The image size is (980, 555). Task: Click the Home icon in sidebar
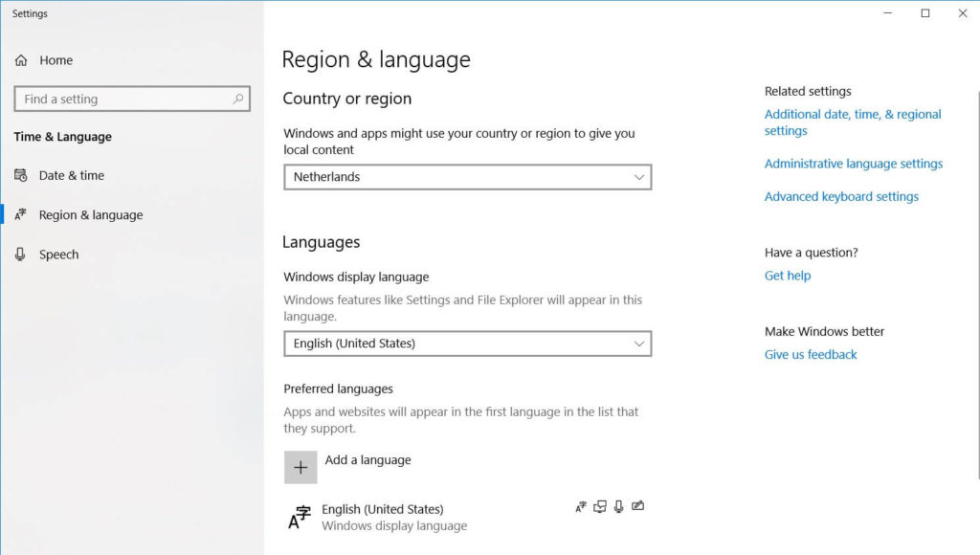pyautogui.click(x=21, y=60)
